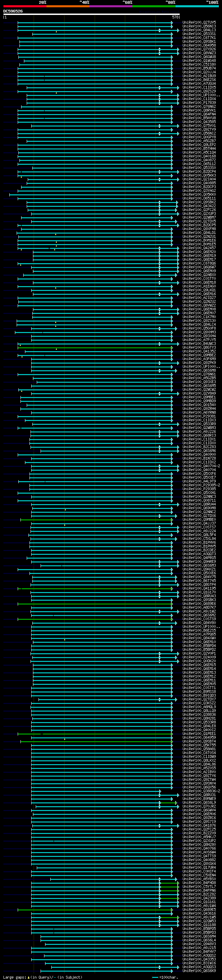The image size is (222, 980).
Task: Select label UniRef100_C5XL84
Action: coord(199,538)
